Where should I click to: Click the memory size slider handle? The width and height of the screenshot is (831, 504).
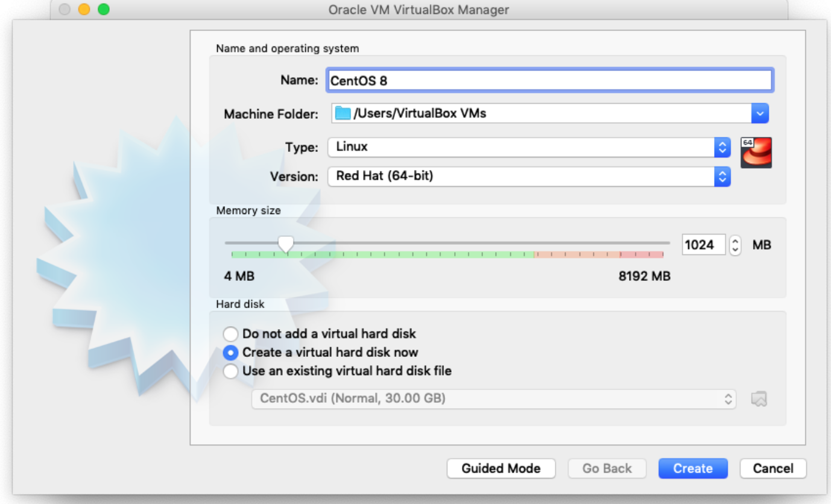286,244
